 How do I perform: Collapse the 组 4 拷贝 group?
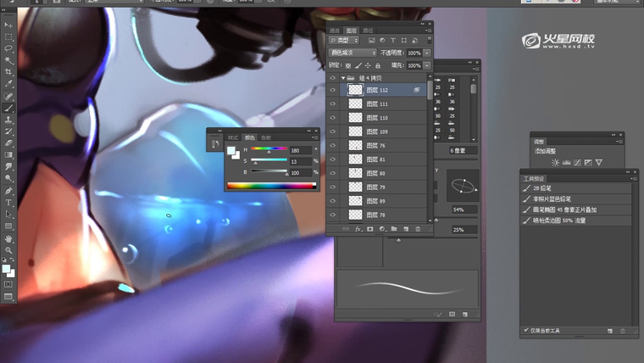(342, 77)
